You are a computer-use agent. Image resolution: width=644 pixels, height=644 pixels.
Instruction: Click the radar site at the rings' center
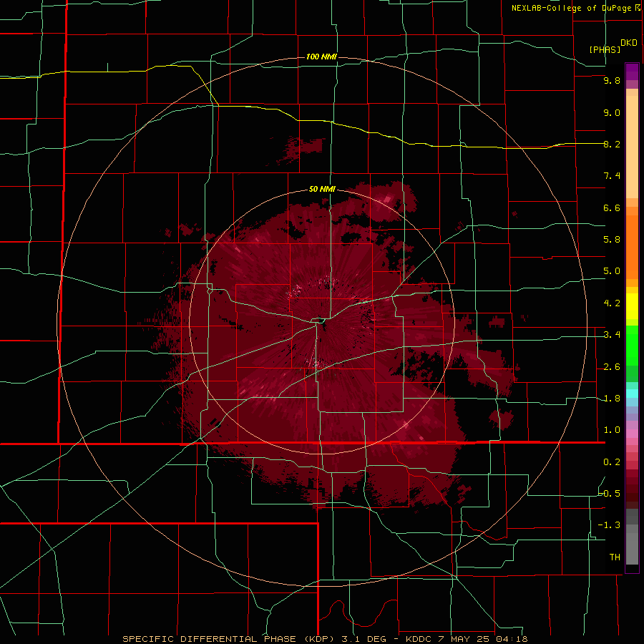coord(323,322)
